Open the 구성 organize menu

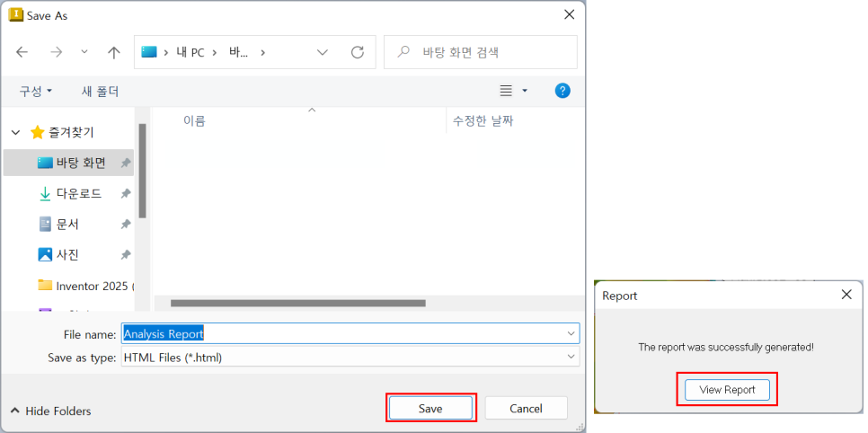pyautogui.click(x=35, y=91)
